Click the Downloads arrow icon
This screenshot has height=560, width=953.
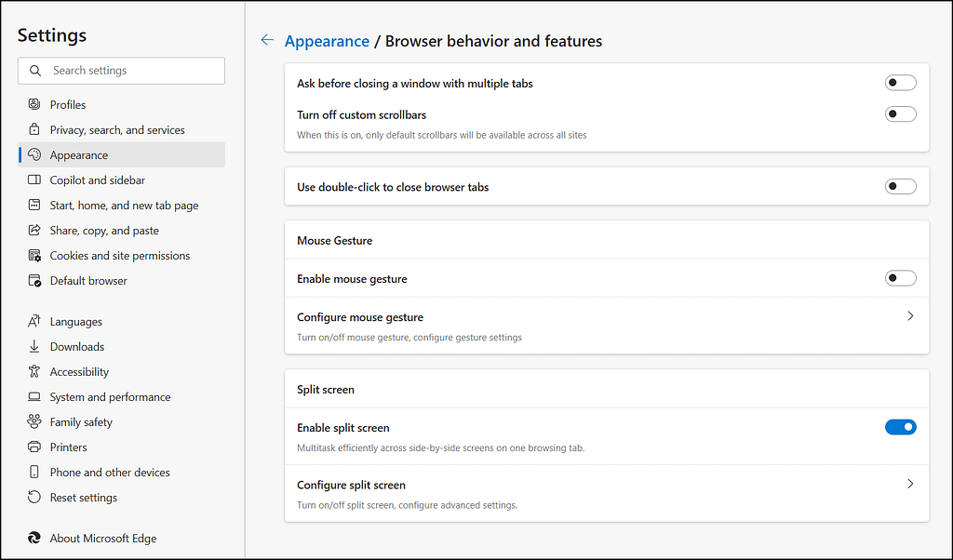tap(34, 347)
